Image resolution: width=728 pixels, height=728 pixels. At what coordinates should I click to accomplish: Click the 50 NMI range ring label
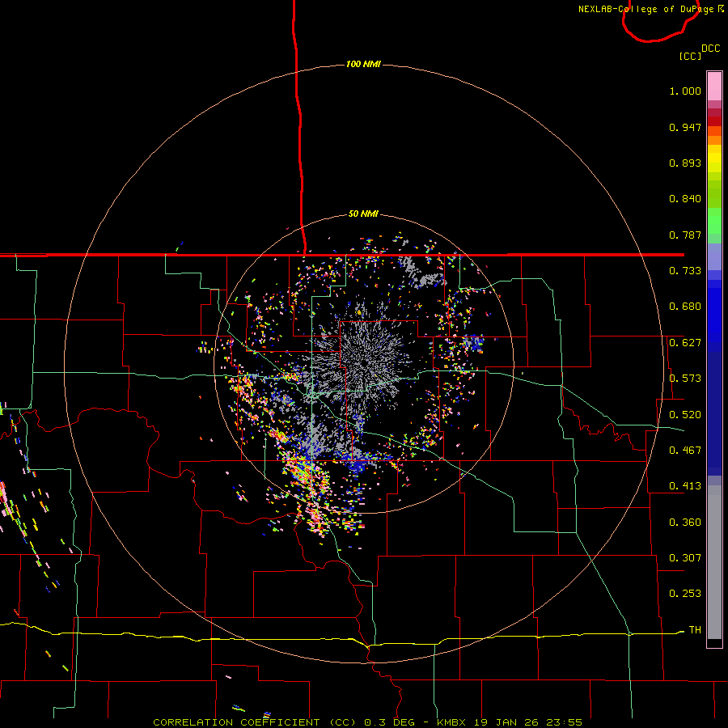pos(363,214)
